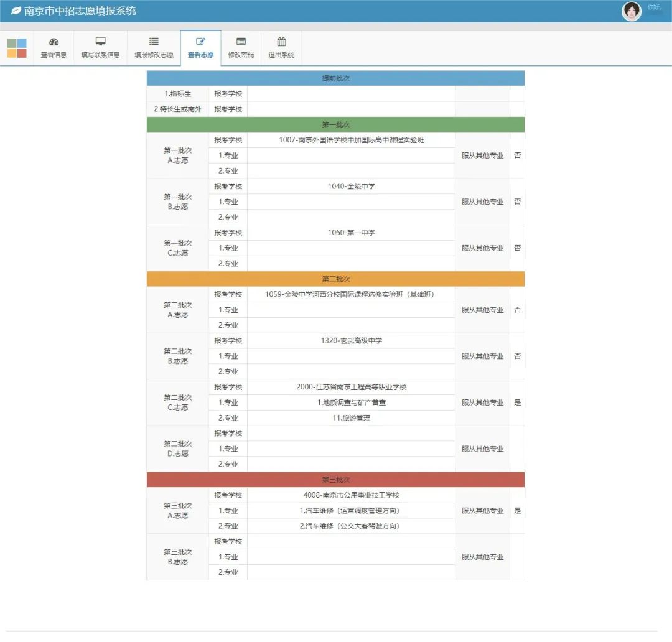Click the 第二批次 A.志愿 label
This screenshot has width=672, height=642.
click(x=178, y=310)
